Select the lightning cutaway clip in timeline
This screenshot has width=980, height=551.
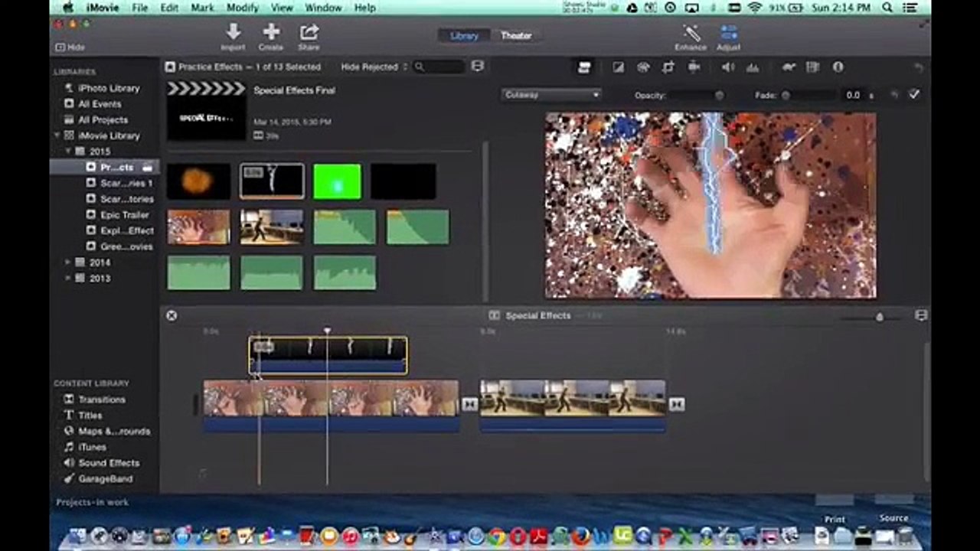coord(328,355)
